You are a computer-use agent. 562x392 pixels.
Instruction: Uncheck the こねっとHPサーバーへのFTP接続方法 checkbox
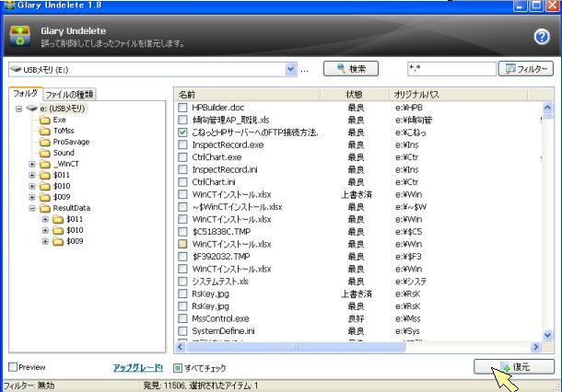pos(182,133)
